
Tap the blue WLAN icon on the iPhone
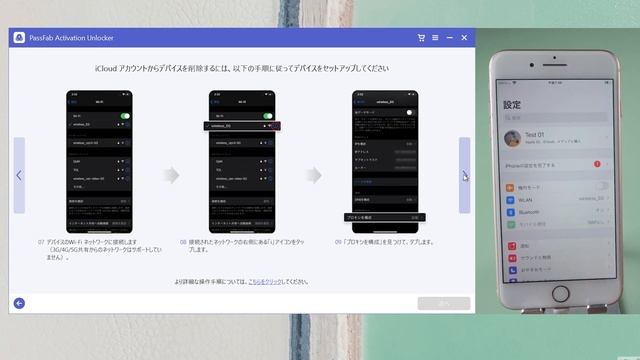tap(510, 200)
